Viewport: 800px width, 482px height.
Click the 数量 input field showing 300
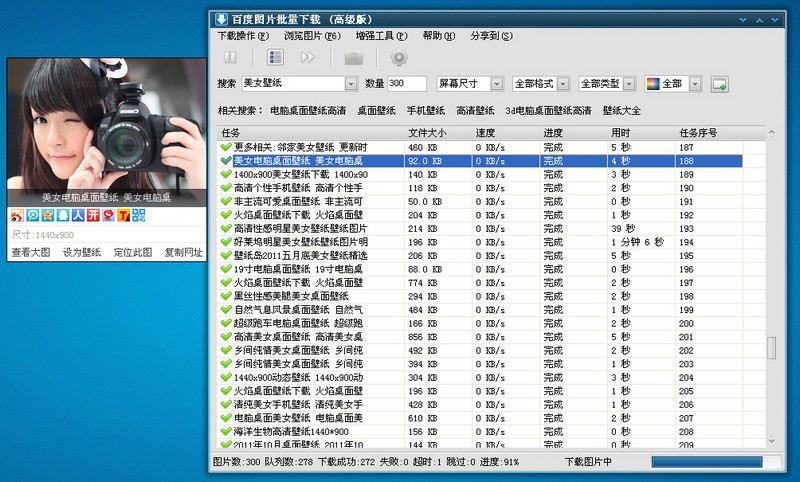point(407,84)
